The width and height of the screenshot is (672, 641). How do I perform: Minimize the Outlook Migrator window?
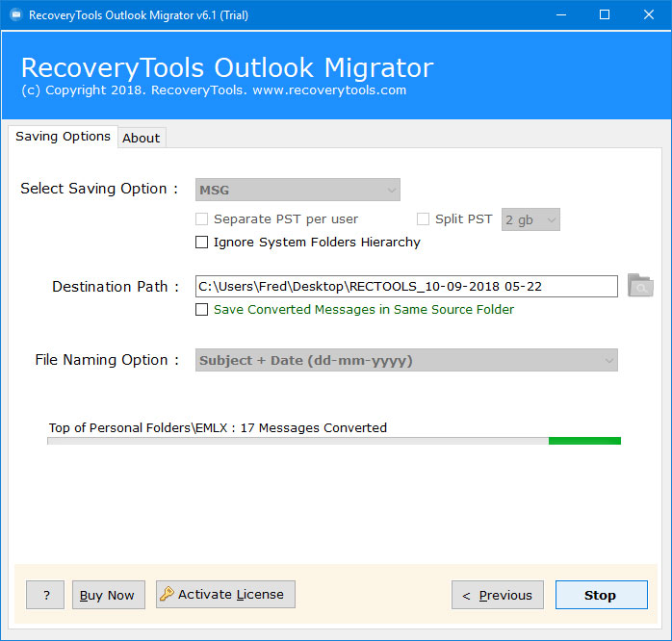coord(561,15)
